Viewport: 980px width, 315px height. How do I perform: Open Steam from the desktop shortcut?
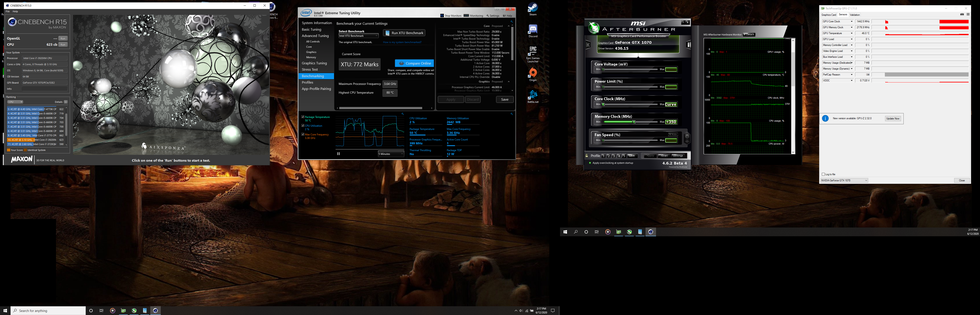(x=533, y=8)
